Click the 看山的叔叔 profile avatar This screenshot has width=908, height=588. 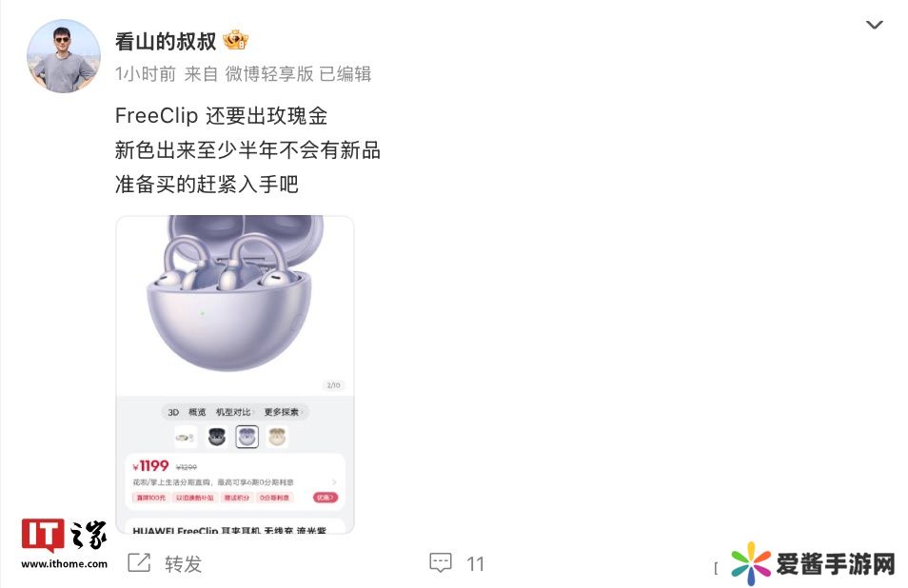pos(64,56)
